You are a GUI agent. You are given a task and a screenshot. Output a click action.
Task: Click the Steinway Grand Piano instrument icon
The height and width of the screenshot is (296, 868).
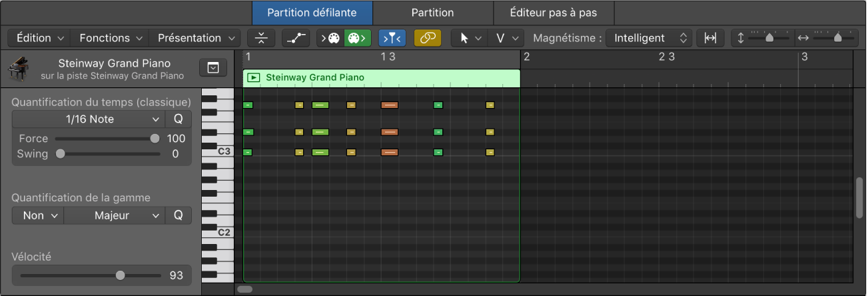tap(19, 69)
